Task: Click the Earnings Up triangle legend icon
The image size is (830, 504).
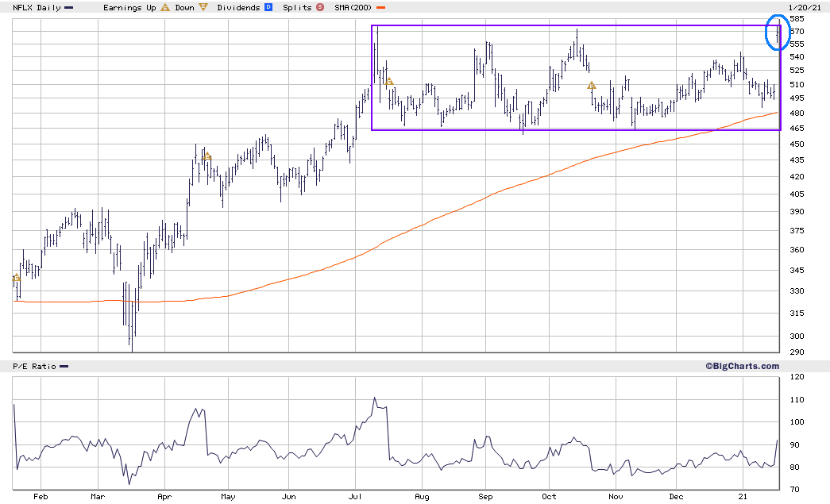Action: point(165,7)
